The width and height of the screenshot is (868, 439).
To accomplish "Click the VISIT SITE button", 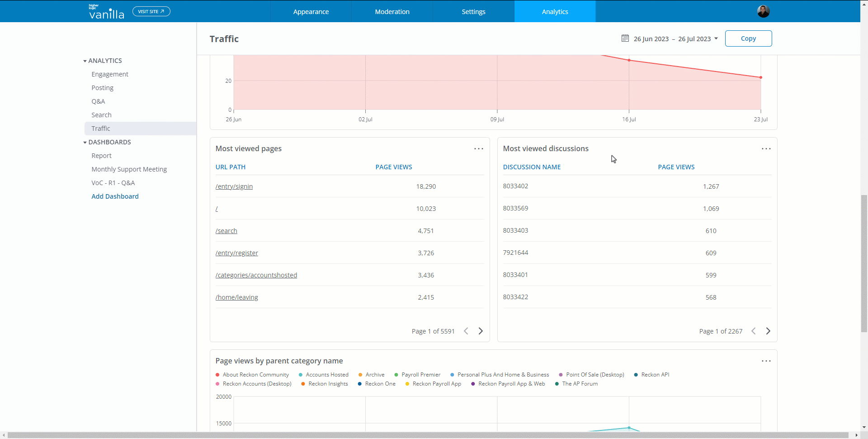I will 151,11.
